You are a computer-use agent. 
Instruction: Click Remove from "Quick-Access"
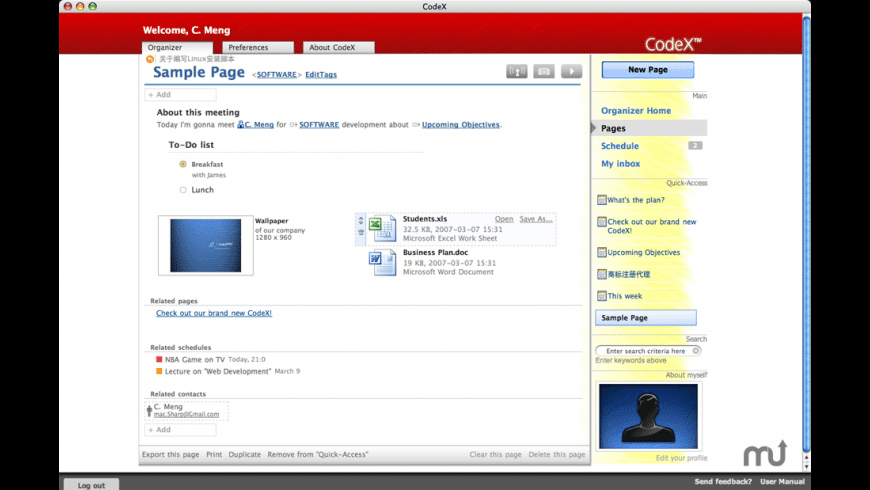[x=318, y=454]
